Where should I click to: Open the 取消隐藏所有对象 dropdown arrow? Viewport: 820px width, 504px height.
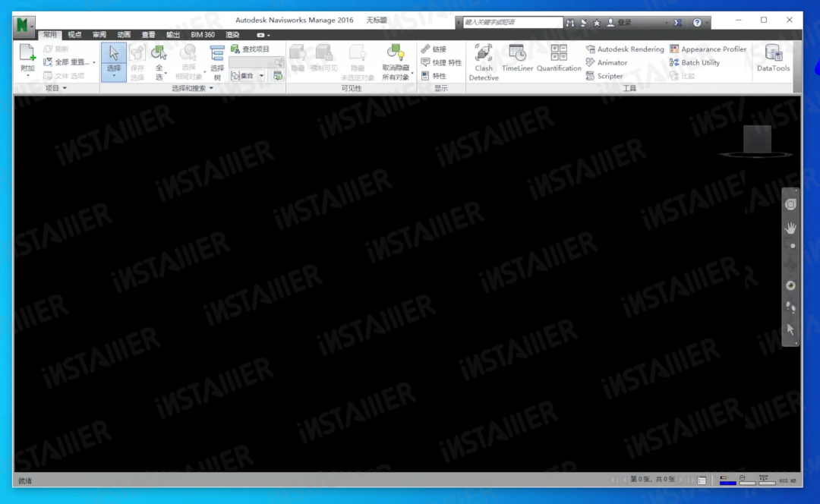(412, 73)
